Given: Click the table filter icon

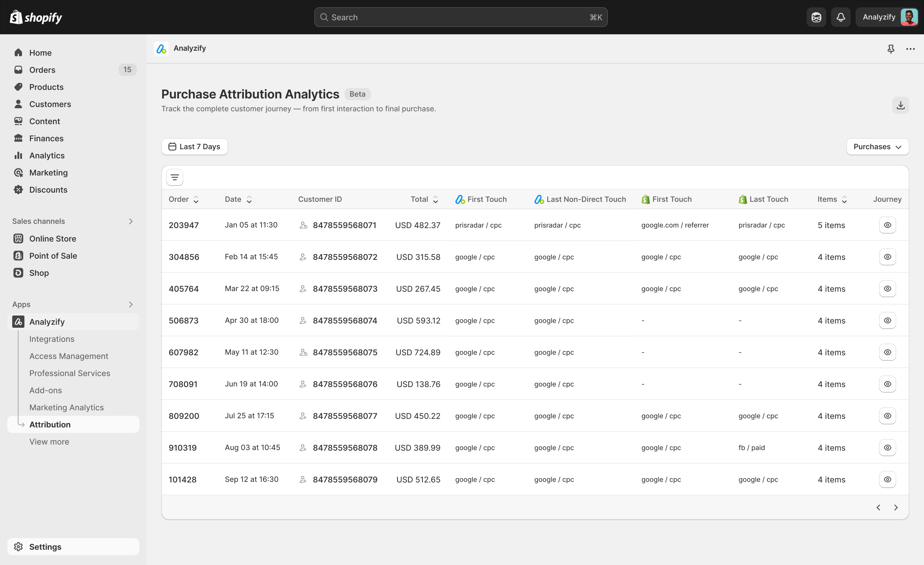Looking at the screenshot, I should 175,177.
